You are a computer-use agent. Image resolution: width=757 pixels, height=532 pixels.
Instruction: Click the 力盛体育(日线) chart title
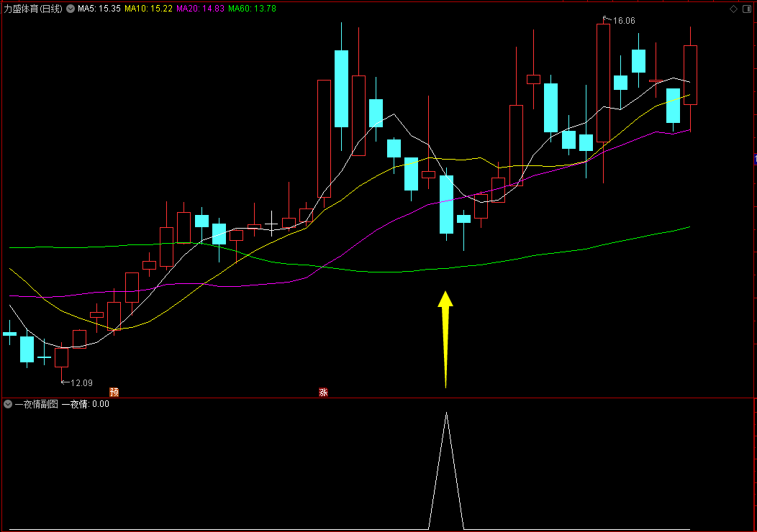(x=33, y=9)
